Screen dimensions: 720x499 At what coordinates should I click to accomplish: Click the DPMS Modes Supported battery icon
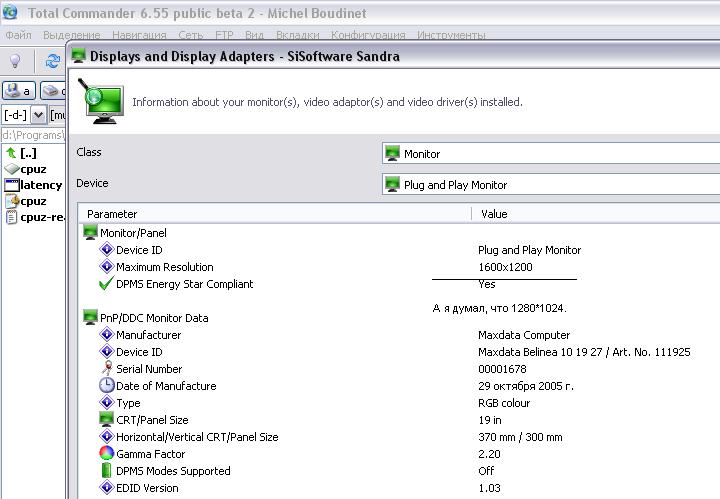107,471
